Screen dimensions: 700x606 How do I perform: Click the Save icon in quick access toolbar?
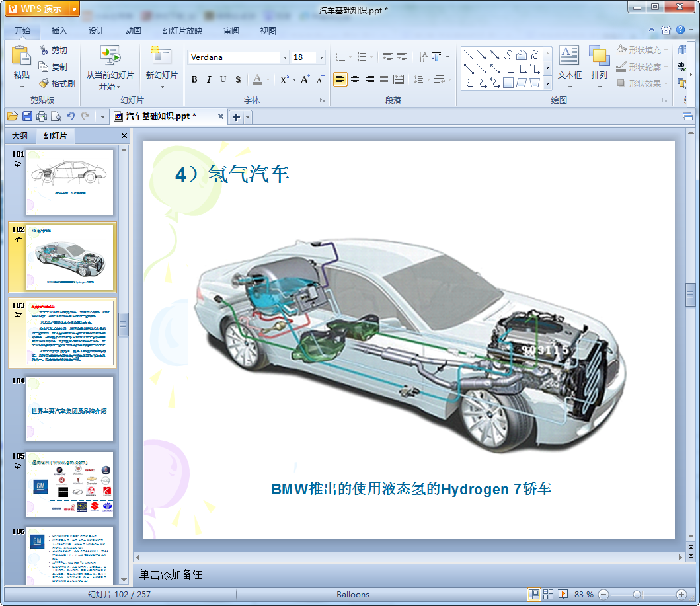[x=27, y=116]
